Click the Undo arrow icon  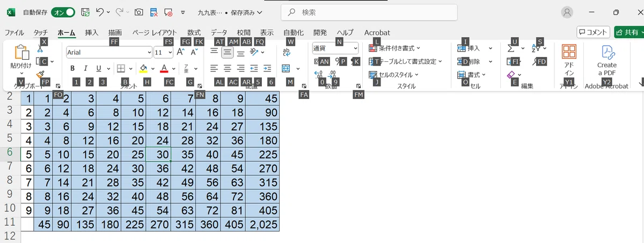(x=99, y=12)
